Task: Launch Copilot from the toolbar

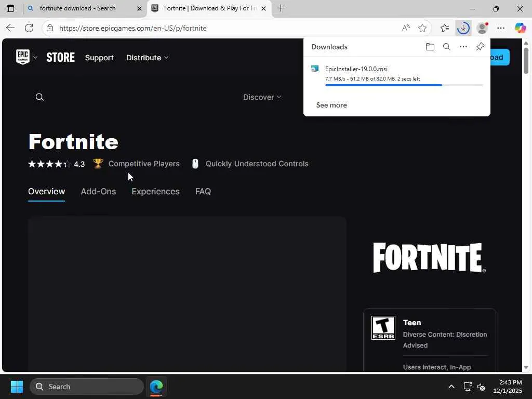Action: point(520,28)
